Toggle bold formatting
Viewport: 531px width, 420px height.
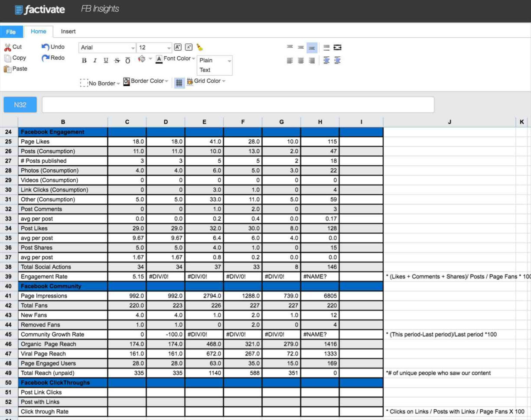tap(83, 61)
